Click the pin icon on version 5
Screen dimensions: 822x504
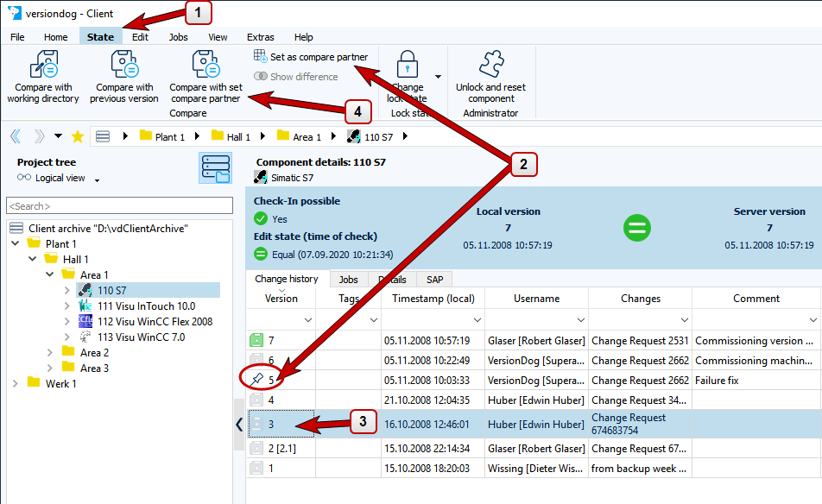point(256,380)
